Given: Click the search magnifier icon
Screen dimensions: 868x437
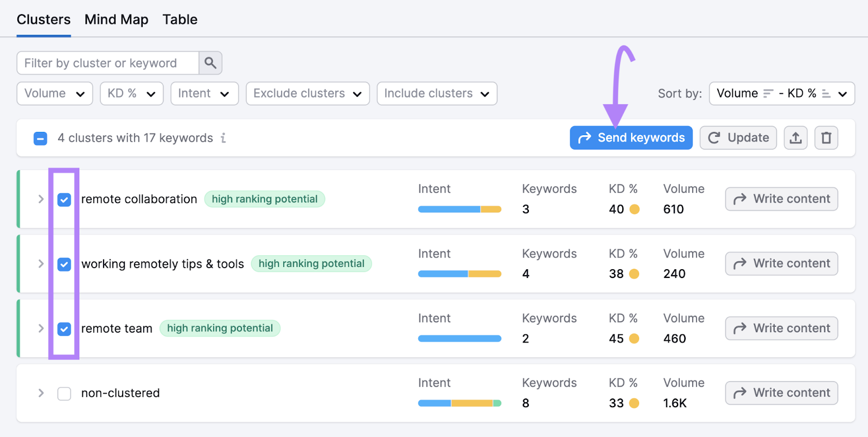Looking at the screenshot, I should pos(210,63).
